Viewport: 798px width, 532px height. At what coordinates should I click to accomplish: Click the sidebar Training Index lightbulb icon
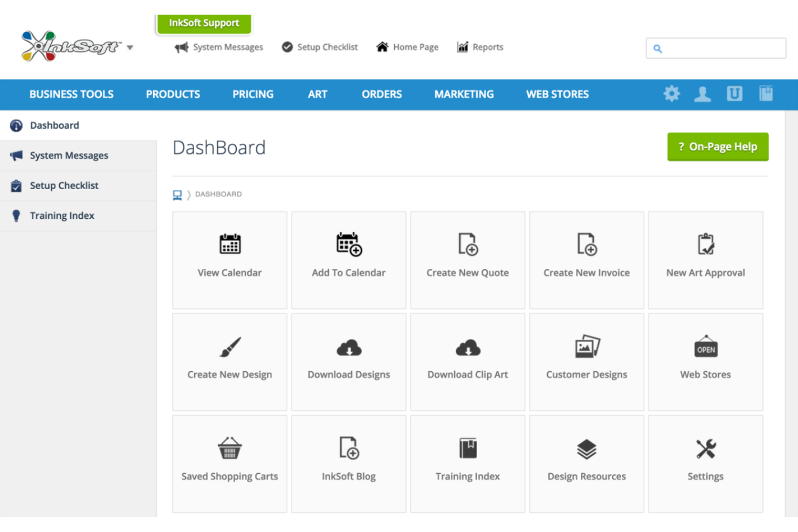tap(16, 216)
